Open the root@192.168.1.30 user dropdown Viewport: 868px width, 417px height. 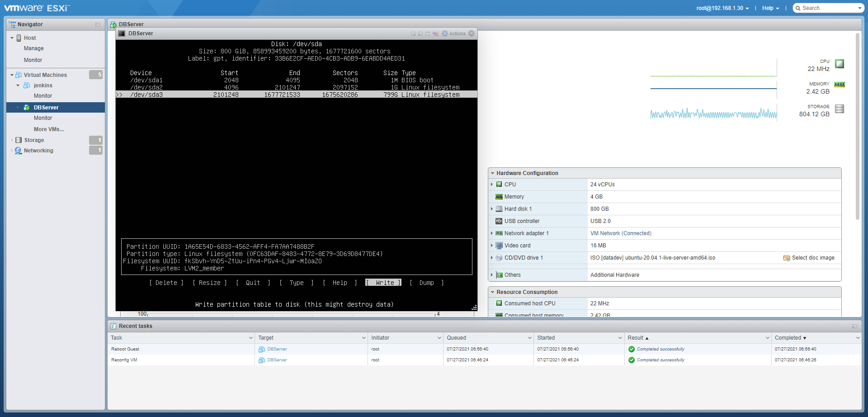(722, 8)
